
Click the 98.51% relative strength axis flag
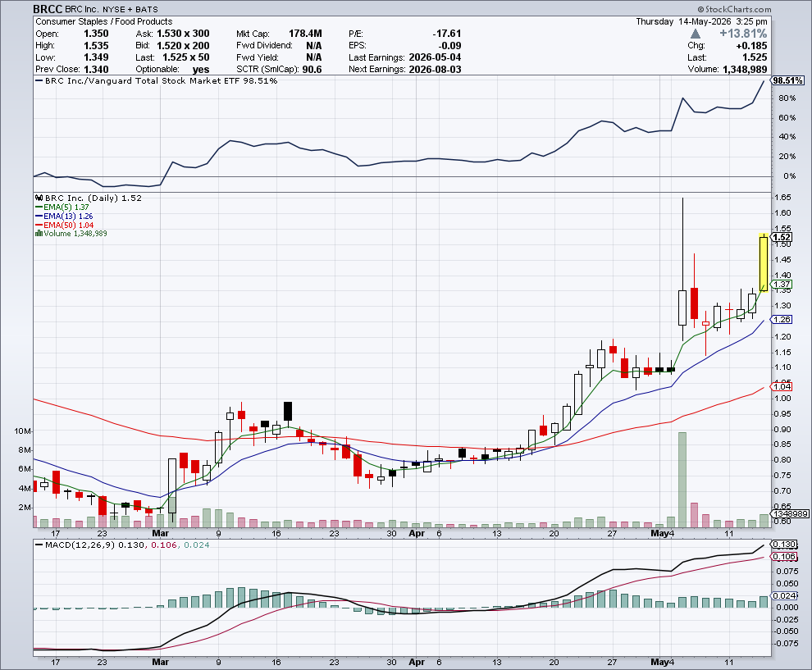click(787, 80)
